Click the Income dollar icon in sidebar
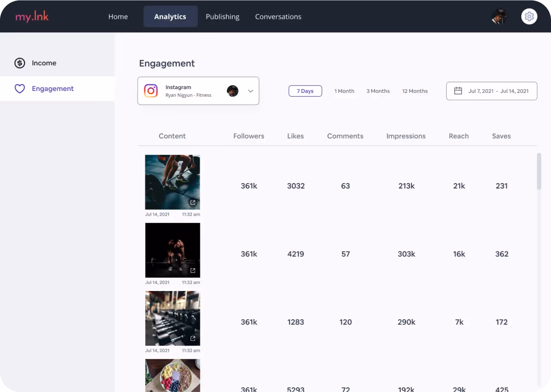Image resolution: width=551 pixels, height=392 pixels. tap(20, 63)
